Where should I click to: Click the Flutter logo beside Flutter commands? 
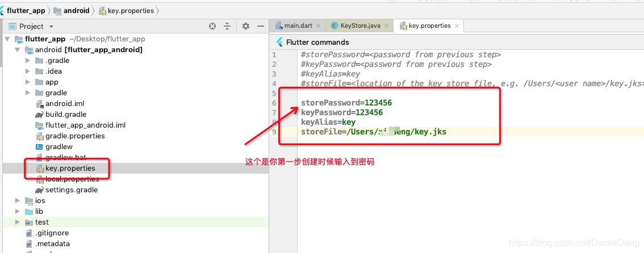280,42
